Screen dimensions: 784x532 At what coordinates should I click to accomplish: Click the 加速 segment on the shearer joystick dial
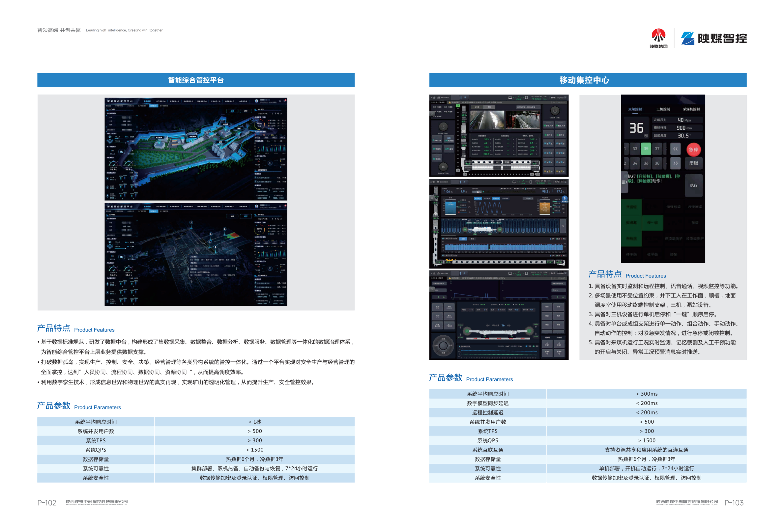pos(443,339)
